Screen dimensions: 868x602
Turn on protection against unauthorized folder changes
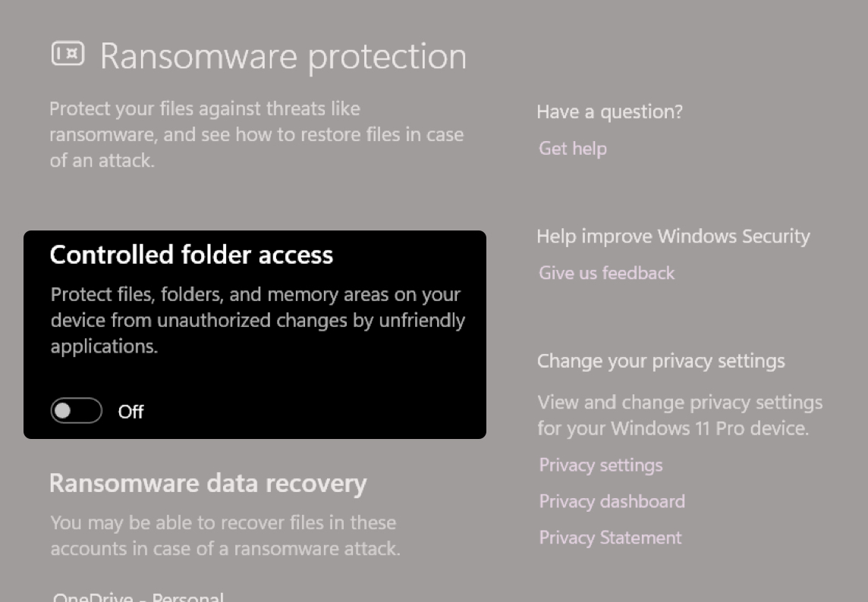tap(76, 411)
